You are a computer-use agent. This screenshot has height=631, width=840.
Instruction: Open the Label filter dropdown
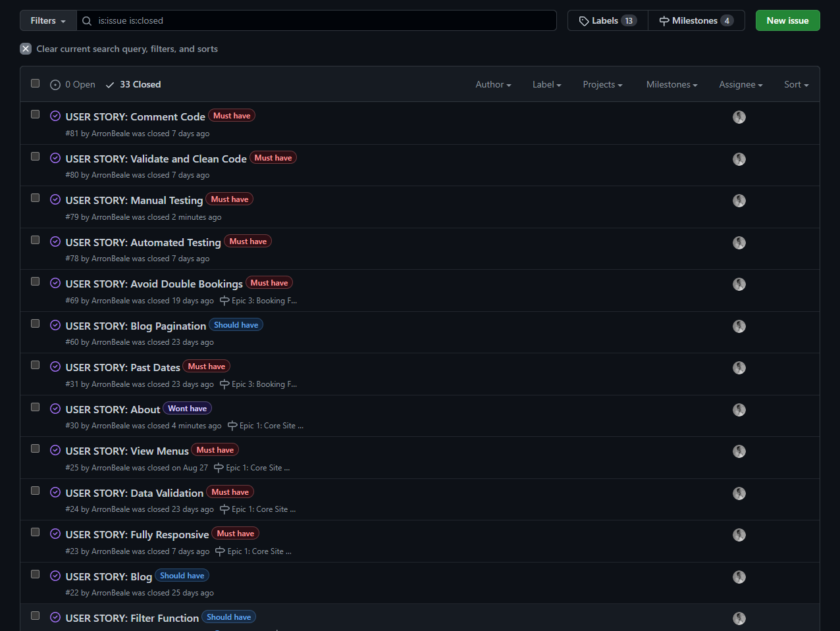coord(546,84)
